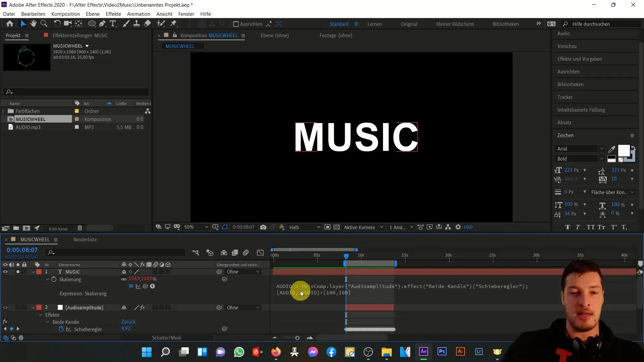Viewport: 644px width, 362px height.
Task: Select AUDIO.mp3 in Project panel
Action: click(28, 127)
